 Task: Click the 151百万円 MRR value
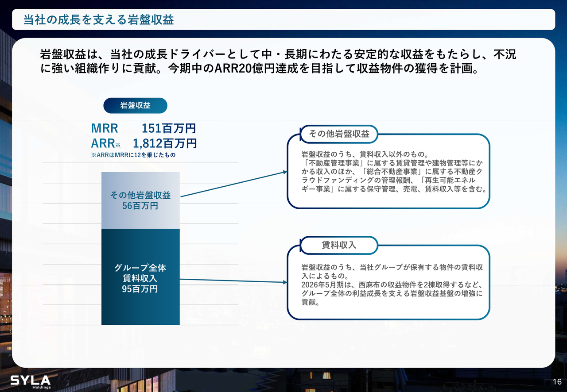[168, 129]
